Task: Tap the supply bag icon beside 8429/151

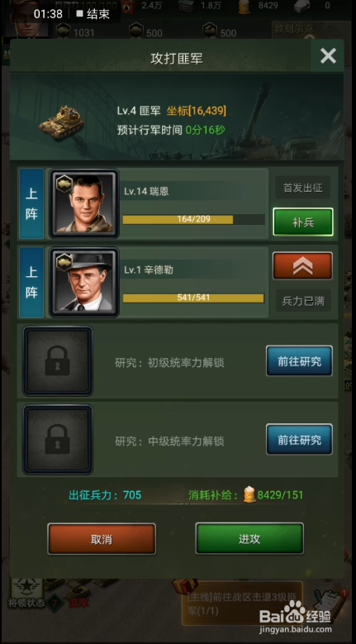Action: (x=249, y=494)
